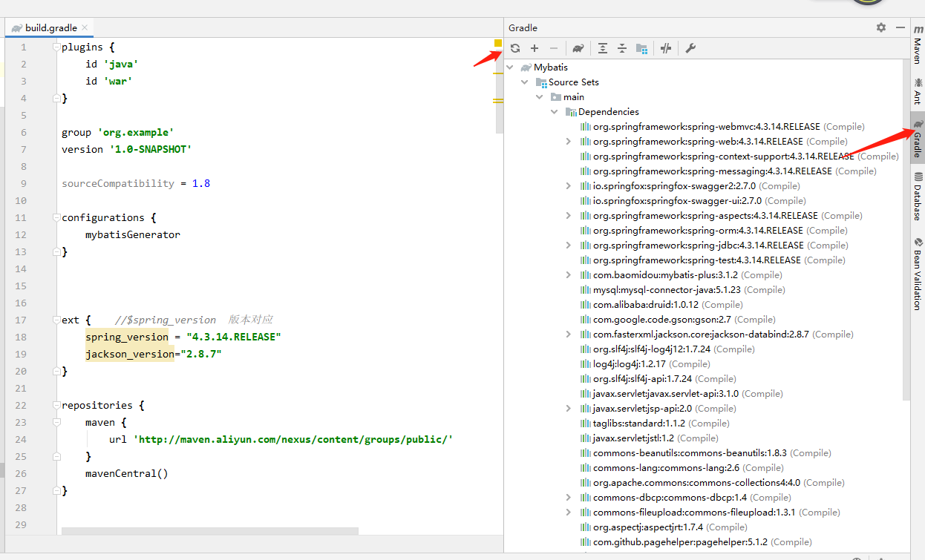The width and height of the screenshot is (925, 560).
Task: Select com.google.code.gson:gson:2.7 row
Action: coord(677,320)
